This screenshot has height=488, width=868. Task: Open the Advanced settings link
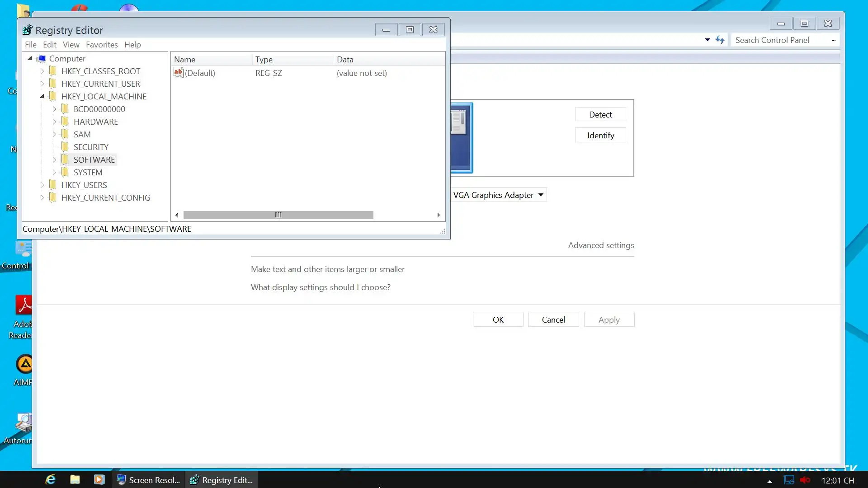(x=601, y=245)
